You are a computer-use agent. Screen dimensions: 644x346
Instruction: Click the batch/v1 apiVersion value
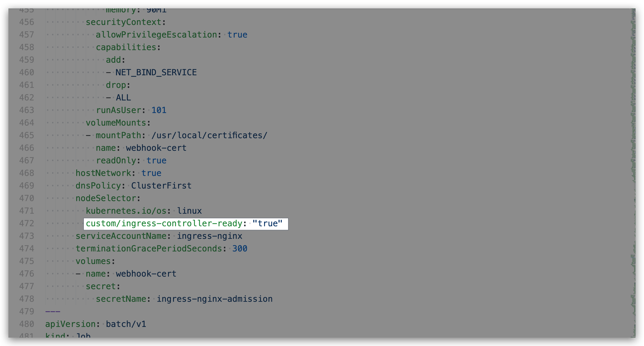[x=126, y=324]
